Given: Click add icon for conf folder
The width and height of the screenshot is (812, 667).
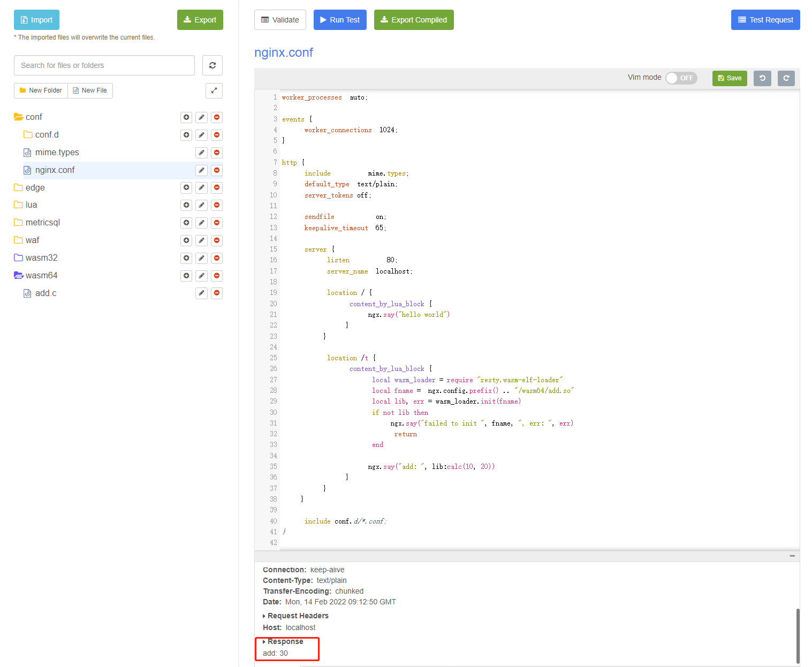Looking at the screenshot, I should pyautogui.click(x=186, y=117).
